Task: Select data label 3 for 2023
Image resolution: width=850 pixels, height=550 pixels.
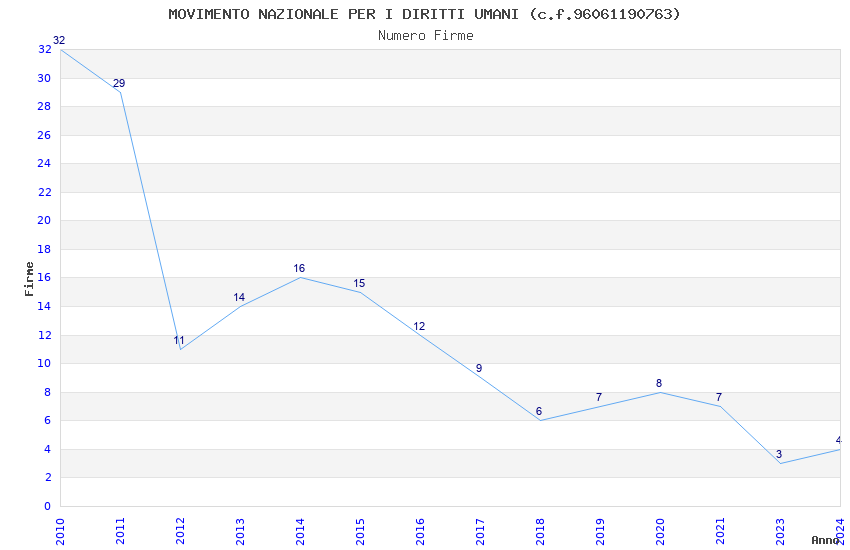Action: [x=779, y=454]
